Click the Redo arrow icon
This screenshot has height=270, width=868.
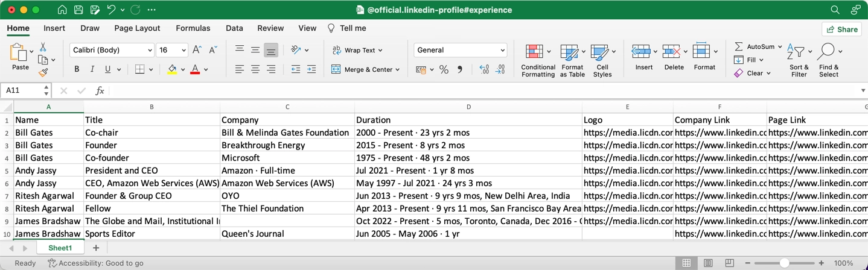[135, 10]
